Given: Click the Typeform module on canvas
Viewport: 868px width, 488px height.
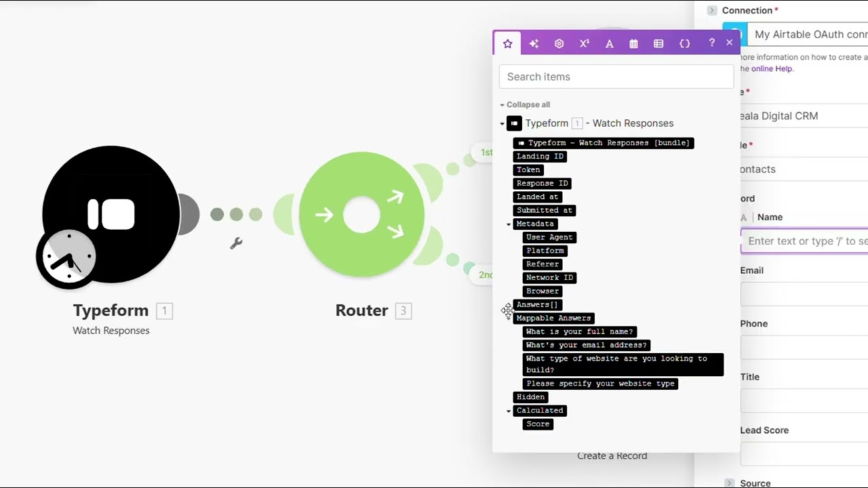Looking at the screenshot, I should [112, 213].
